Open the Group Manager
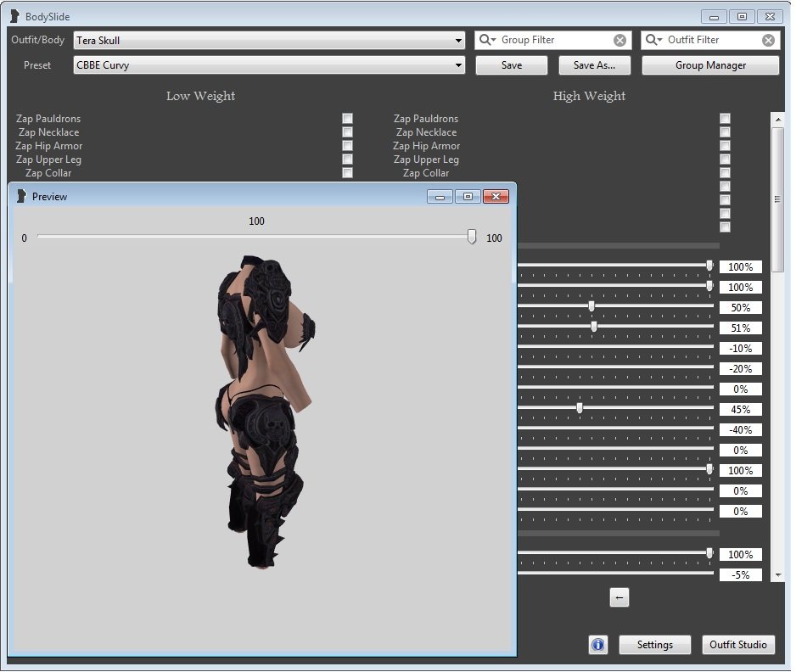 click(710, 65)
